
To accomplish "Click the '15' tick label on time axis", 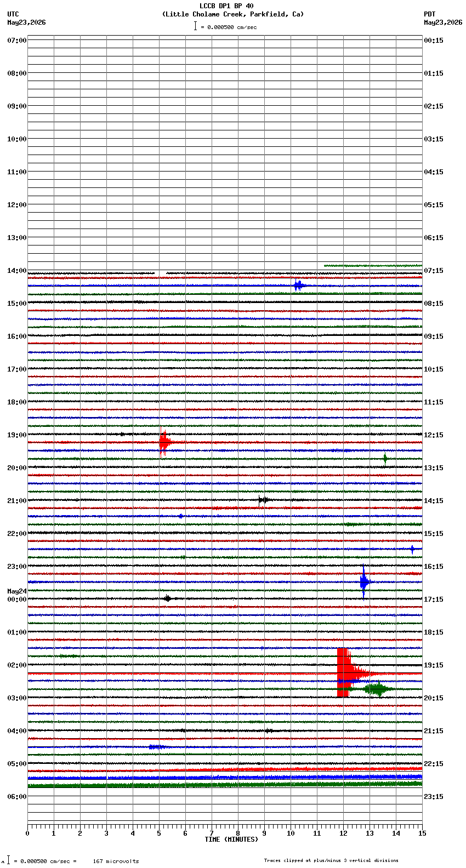I will click(x=422, y=833).
